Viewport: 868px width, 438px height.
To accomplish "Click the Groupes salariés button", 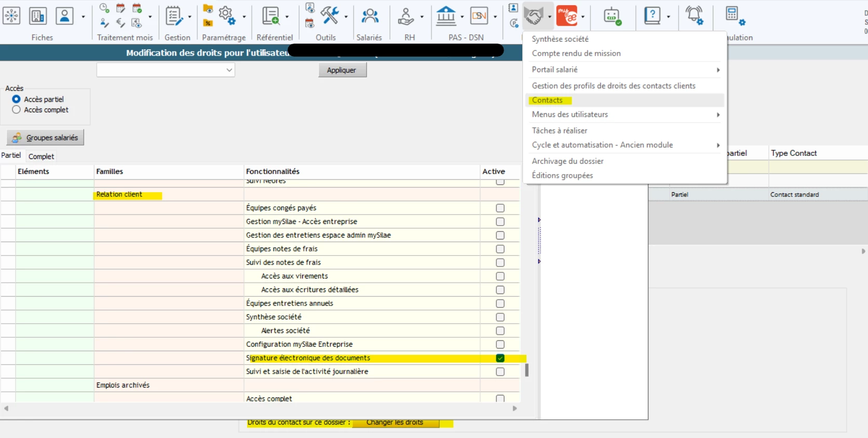I will (45, 138).
